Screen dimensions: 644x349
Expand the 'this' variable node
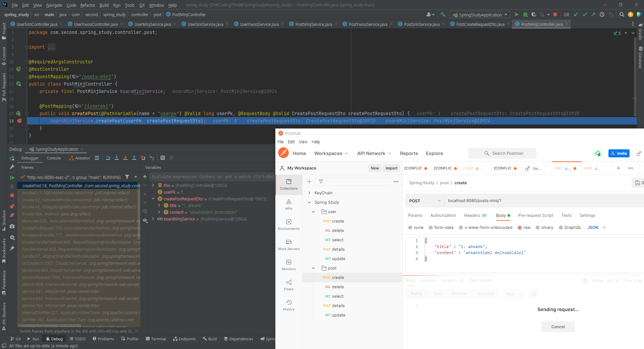tap(153, 185)
